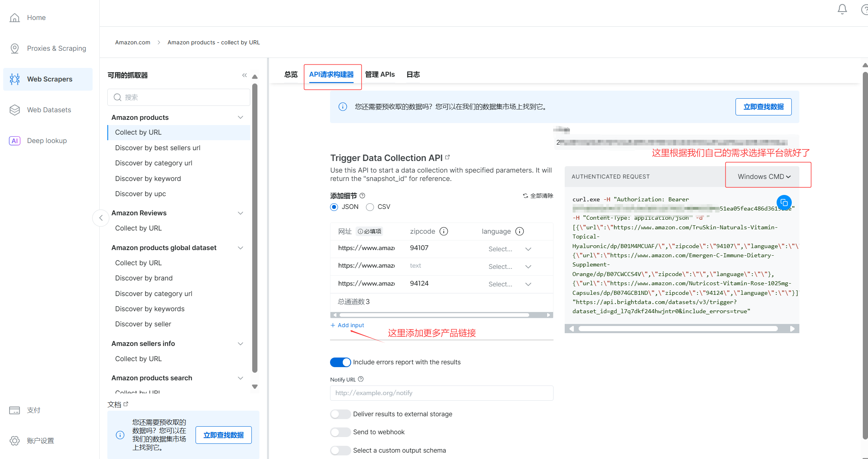
Task: Select the CSV radio button
Action: click(370, 207)
